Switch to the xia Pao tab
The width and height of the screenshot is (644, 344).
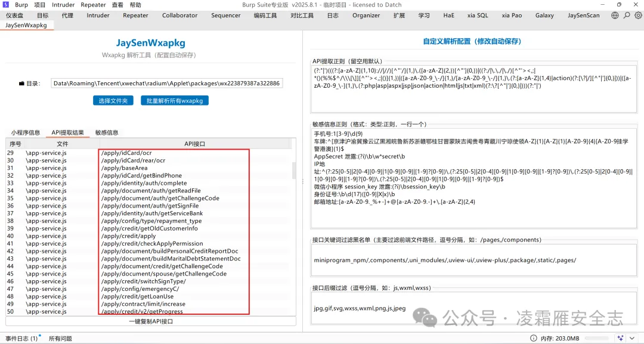click(x=512, y=15)
